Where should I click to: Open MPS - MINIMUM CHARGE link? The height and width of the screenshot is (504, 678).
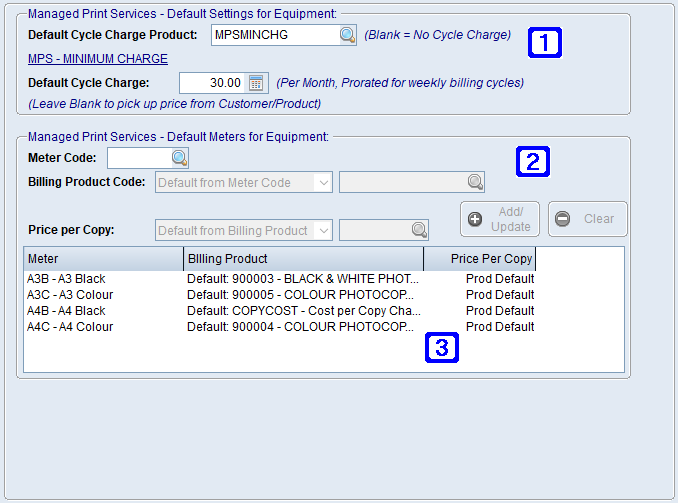click(98, 59)
